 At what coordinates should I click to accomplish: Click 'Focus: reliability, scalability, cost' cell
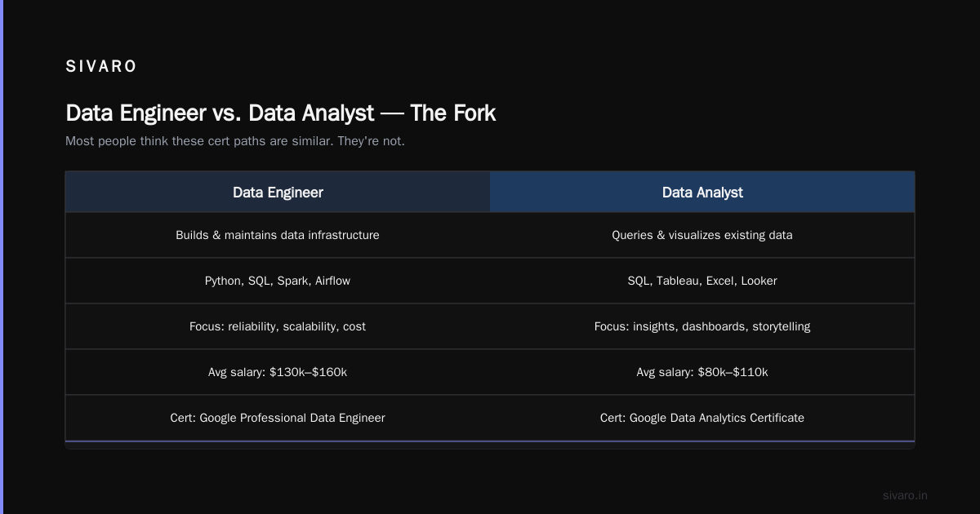pos(278,326)
